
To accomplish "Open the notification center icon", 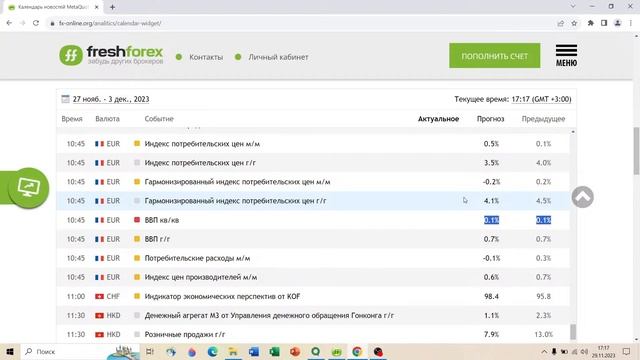I will (x=627, y=351).
